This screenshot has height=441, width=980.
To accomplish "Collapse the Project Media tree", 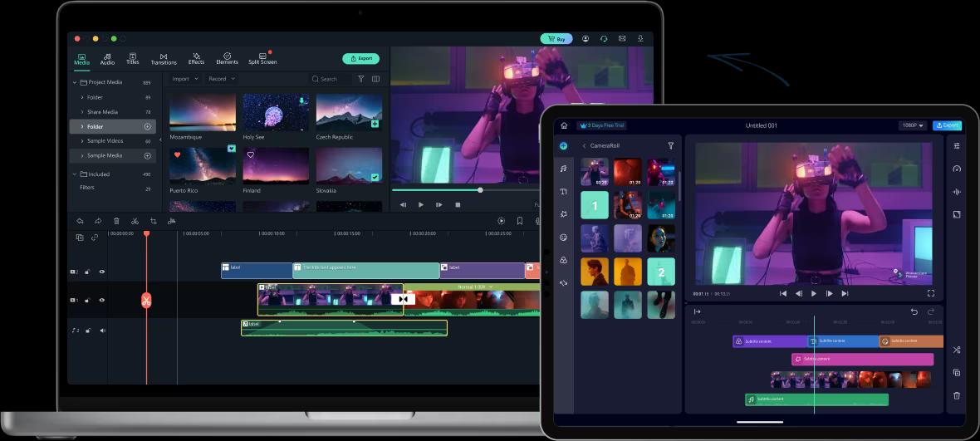I will point(75,82).
